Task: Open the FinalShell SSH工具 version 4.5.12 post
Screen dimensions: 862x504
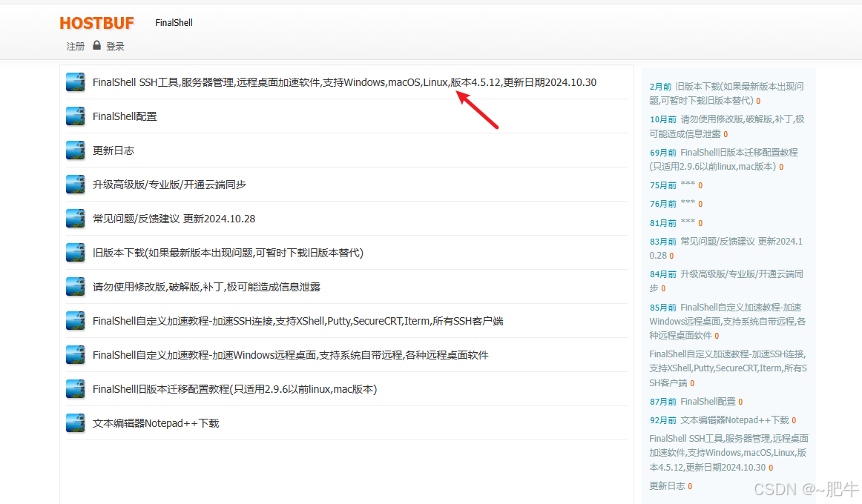Action: pyautogui.click(x=344, y=82)
